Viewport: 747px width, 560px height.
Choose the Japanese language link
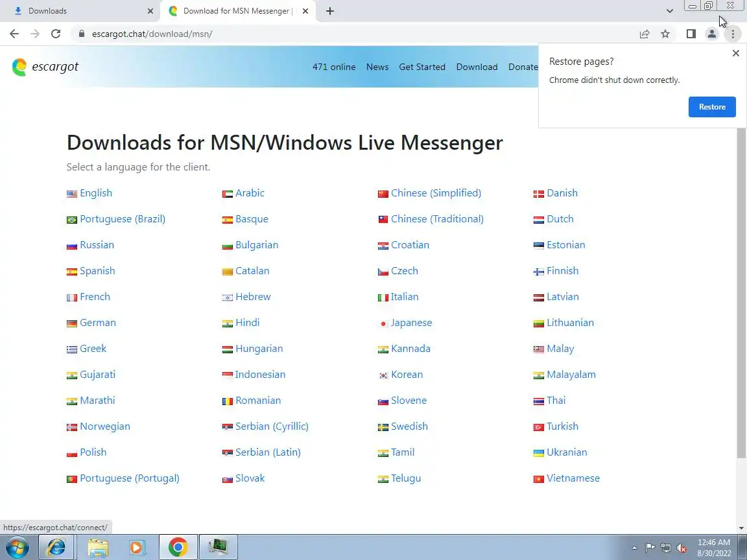coord(411,322)
